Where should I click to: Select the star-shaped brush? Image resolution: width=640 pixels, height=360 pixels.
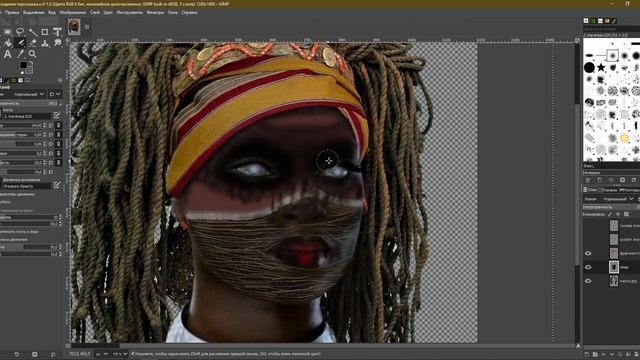coord(601,67)
